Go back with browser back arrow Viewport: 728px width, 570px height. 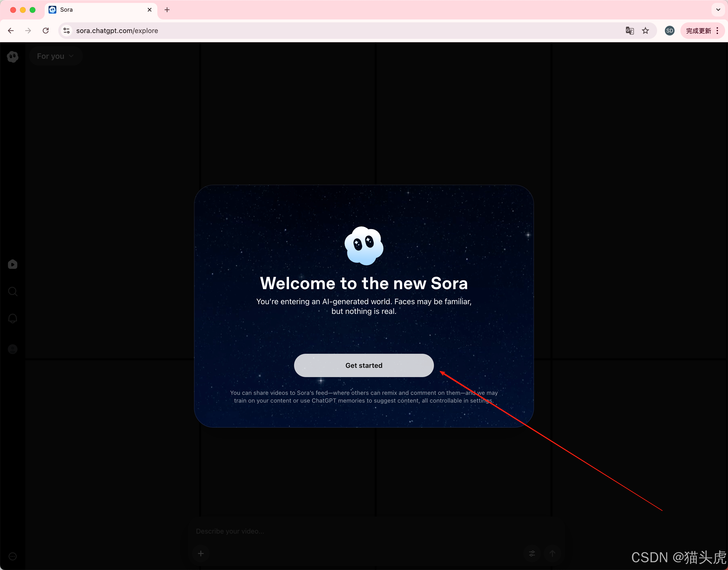tap(11, 31)
